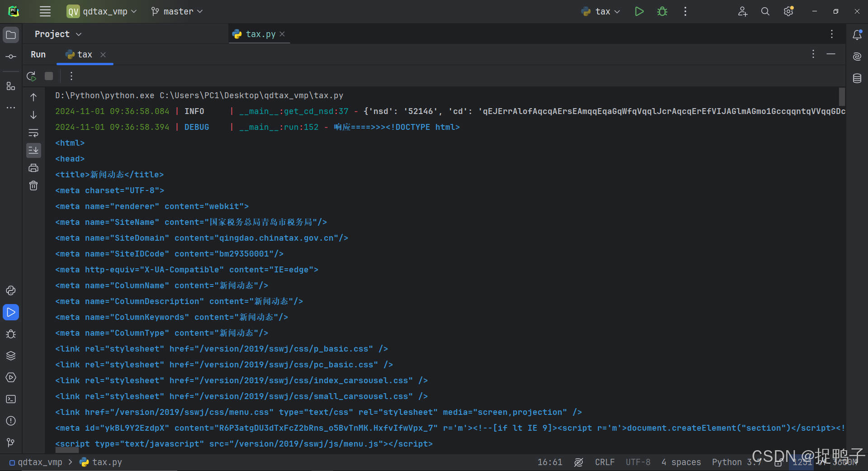Screen dimensions: 868x471
Task: Jump up the stack trace
Action: [33, 97]
